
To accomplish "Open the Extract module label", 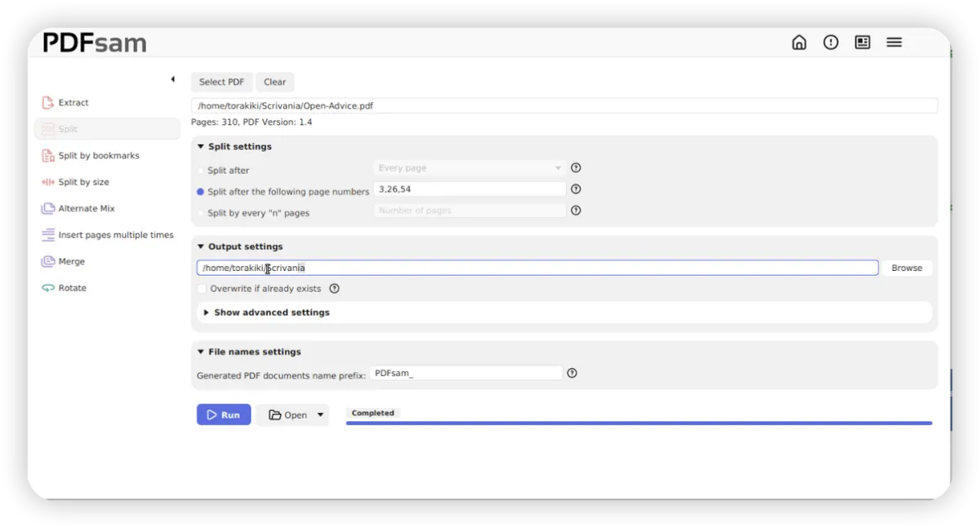I will click(73, 103).
